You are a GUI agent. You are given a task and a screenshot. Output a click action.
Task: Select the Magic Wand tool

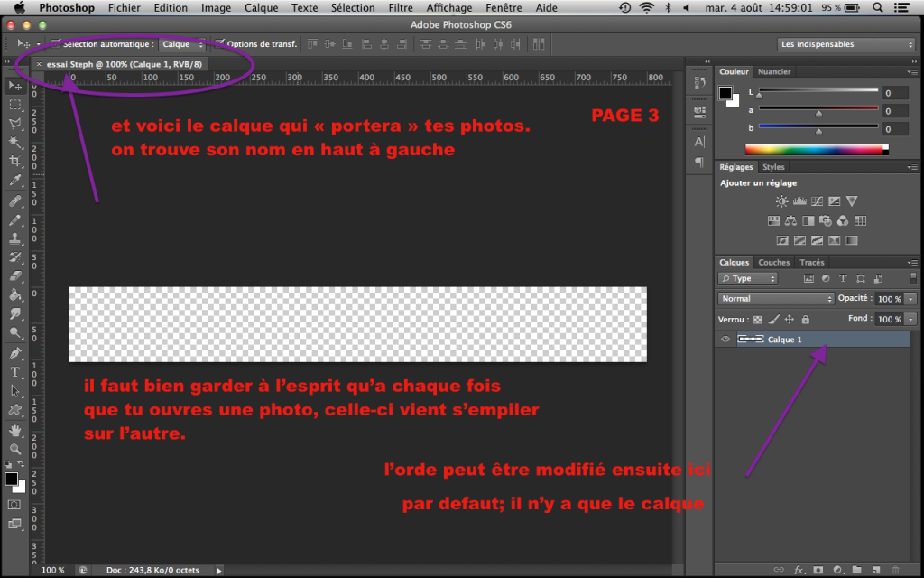[x=15, y=142]
